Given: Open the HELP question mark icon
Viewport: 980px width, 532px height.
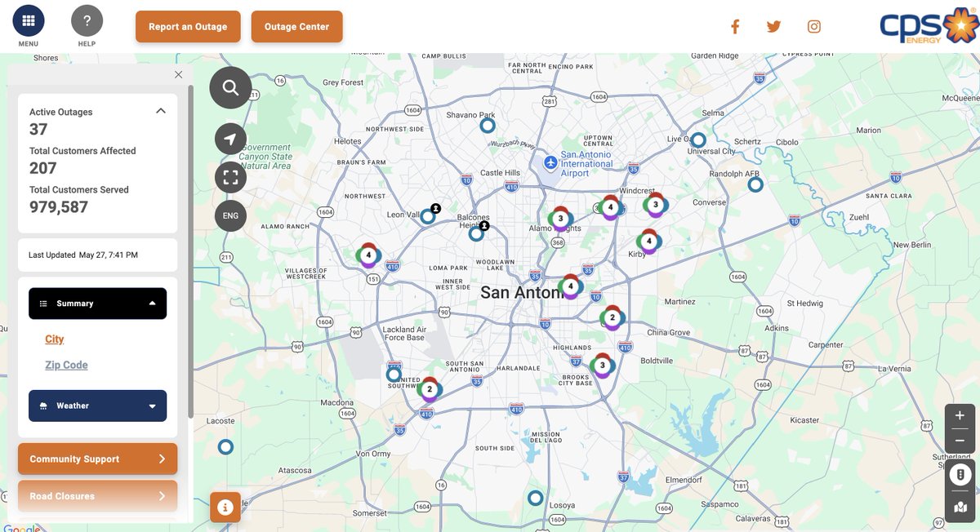Looking at the screenshot, I should click(x=87, y=20).
